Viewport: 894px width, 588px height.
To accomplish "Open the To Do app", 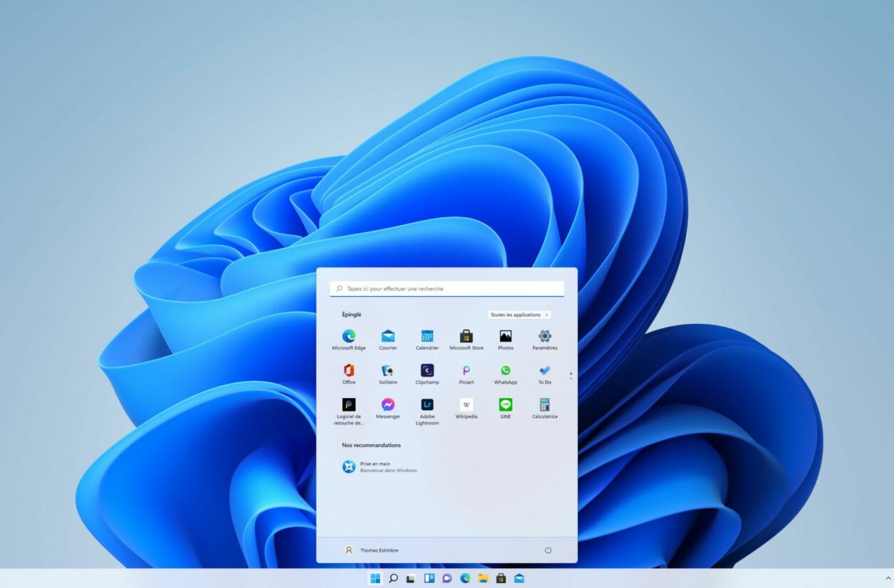I will pyautogui.click(x=545, y=374).
